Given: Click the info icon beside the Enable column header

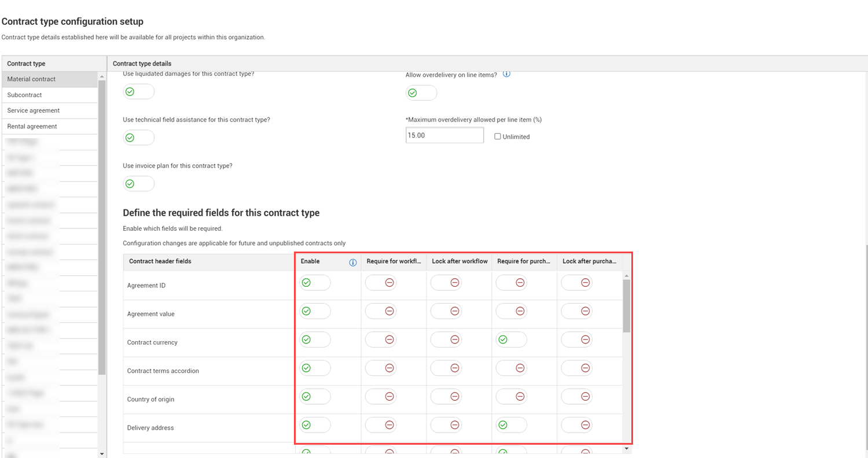Looking at the screenshot, I should point(352,262).
